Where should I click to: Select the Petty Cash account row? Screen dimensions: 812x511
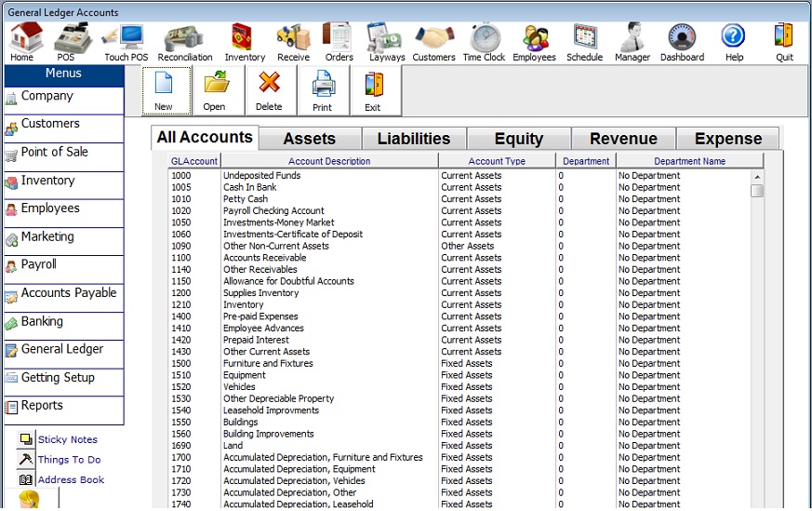pos(459,199)
